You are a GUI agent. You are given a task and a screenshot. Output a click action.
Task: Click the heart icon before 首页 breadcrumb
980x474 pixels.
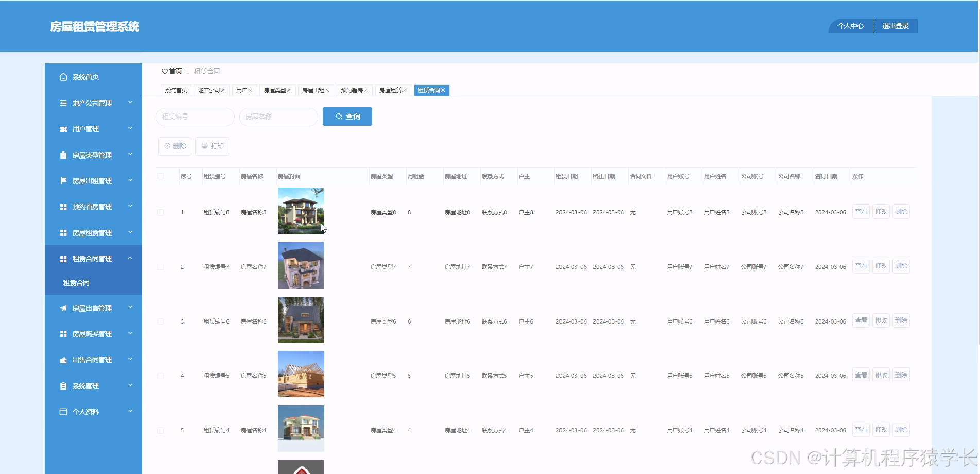point(165,71)
